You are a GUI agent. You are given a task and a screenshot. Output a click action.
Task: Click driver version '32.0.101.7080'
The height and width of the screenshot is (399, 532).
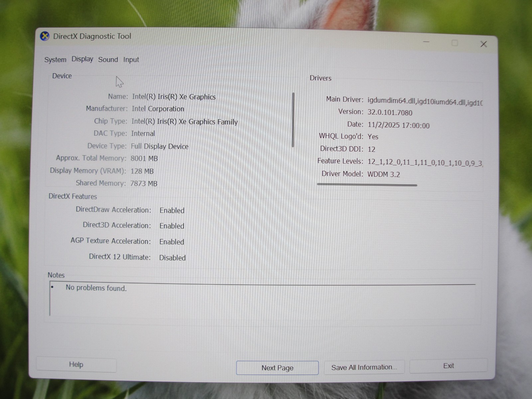coord(390,112)
